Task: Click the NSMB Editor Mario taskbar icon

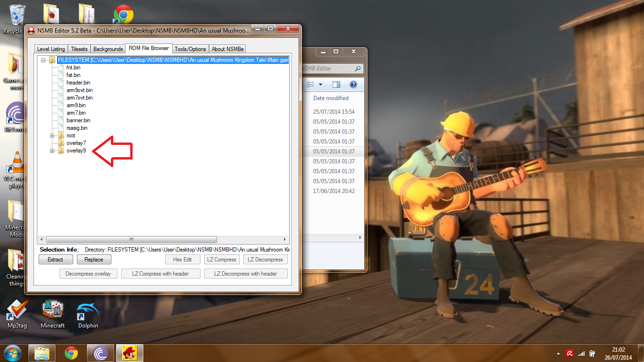Action: point(130,353)
